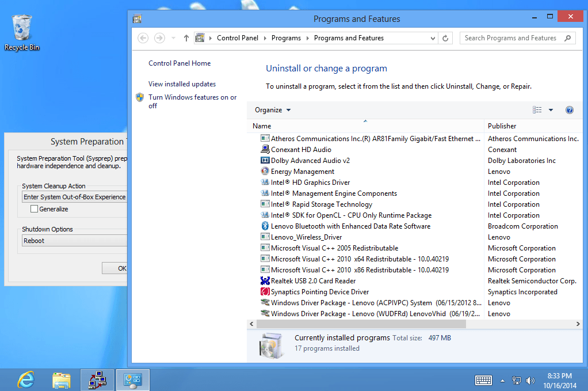588x391 pixels.
Task: Click the search magnifier icon
Action: (567, 38)
